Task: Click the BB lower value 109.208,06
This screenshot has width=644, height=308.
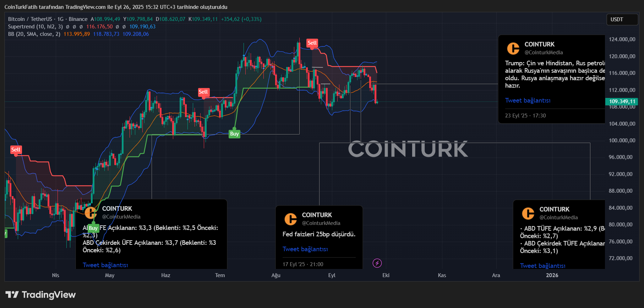Action: (136, 34)
